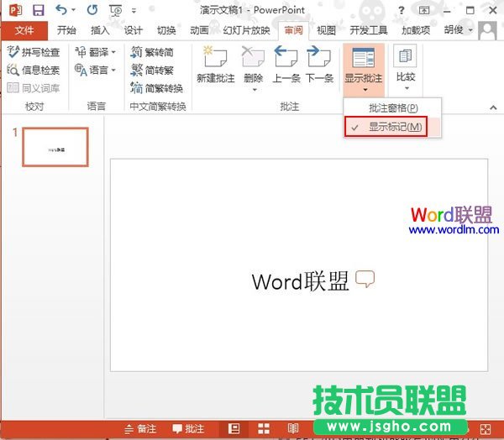Click the New Comment (新建批注) icon
Image resolution: width=504 pixels, height=440 pixels.
point(218,58)
